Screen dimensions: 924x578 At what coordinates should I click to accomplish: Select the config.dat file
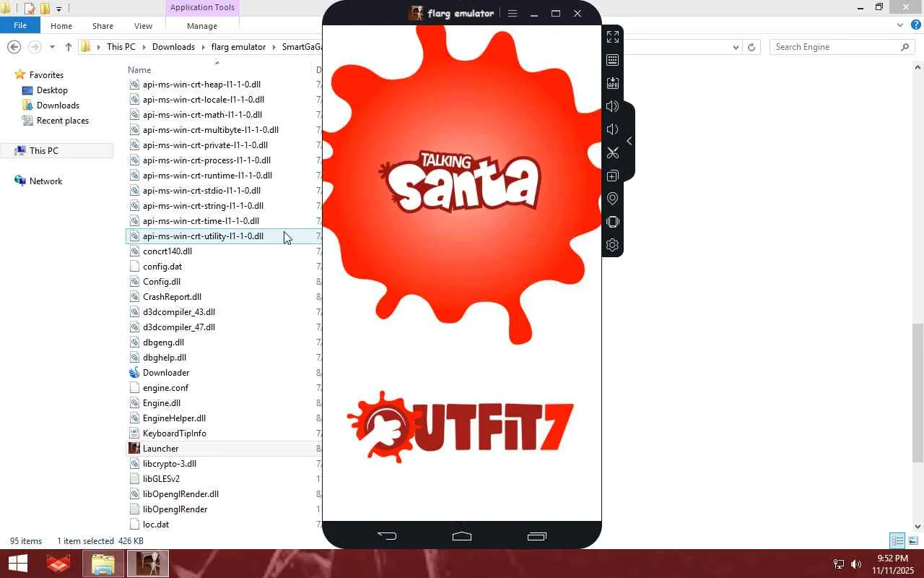162,267
